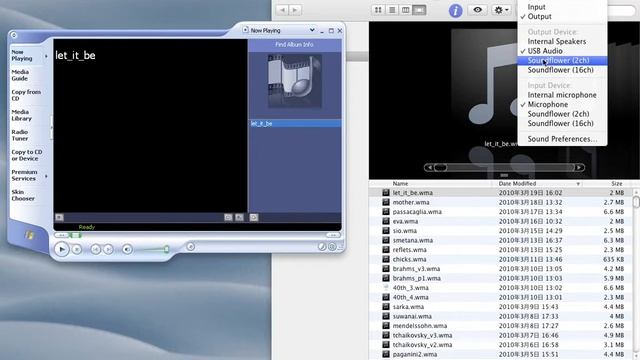The width and height of the screenshot is (640, 360).
Task: Click the Cover Flow scrollbar thumb
Action: 440,167
